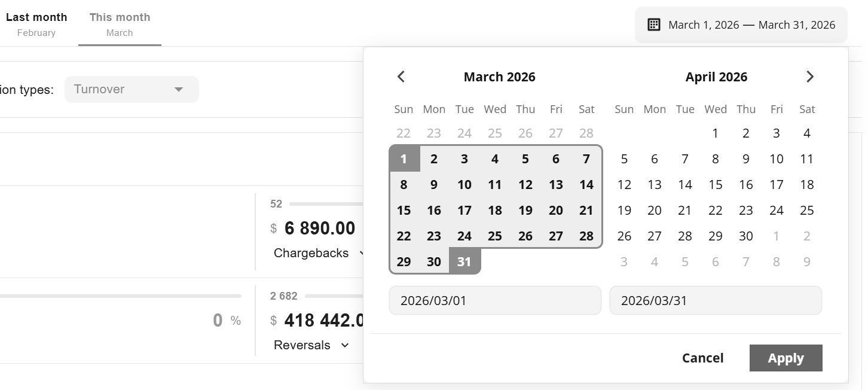Select March 15 in the calendar
This screenshot has width=868, height=390.
click(x=404, y=211)
